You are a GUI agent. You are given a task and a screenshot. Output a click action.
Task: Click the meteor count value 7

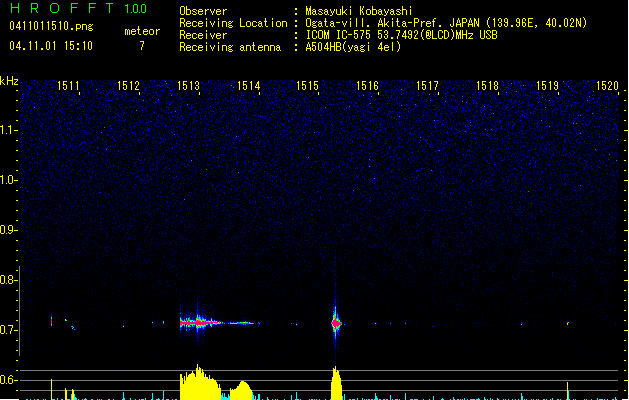click(x=141, y=46)
